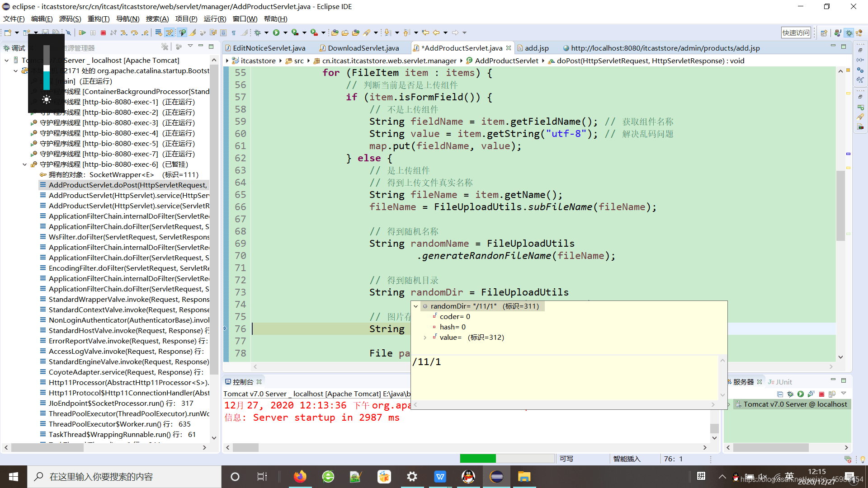This screenshot has width=868, height=488.
Task: Select Tomcat v7.0 Server @ localhost entry
Action: point(791,404)
